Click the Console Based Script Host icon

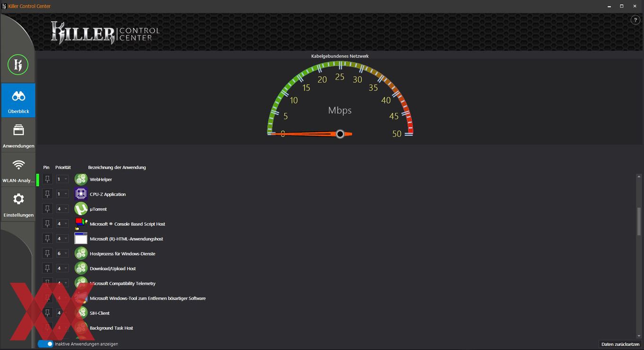[81, 224]
